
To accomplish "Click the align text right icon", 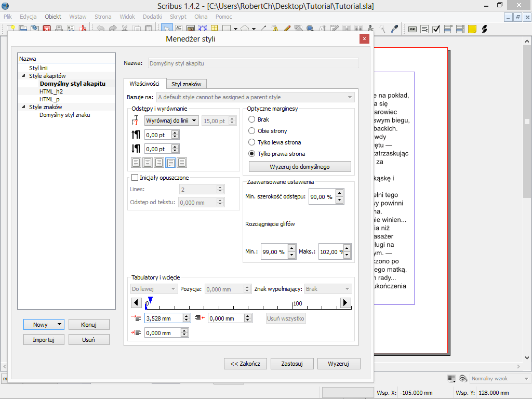I will pos(158,163).
